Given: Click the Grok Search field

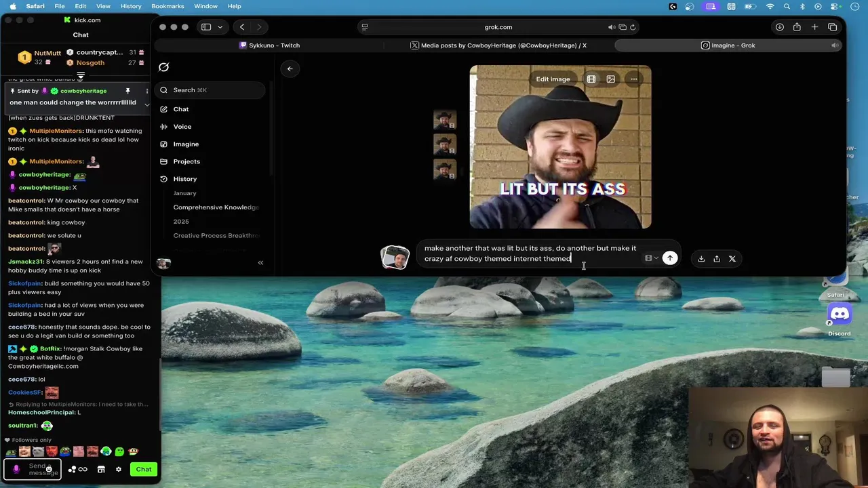Looking at the screenshot, I should coord(209,90).
